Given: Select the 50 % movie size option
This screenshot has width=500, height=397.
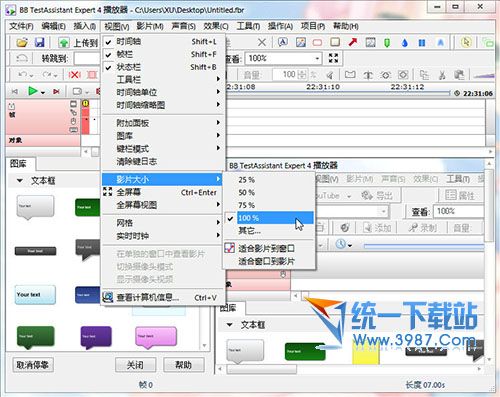Looking at the screenshot, I should click(x=270, y=193).
